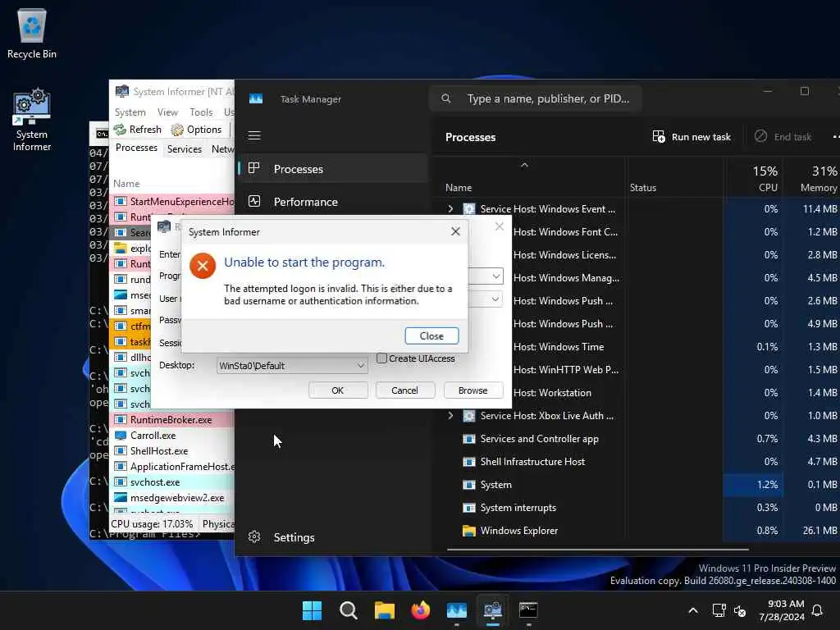This screenshot has height=630, width=840.
Task: Select Performance in Task Manager sidebar
Action: click(333, 202)
